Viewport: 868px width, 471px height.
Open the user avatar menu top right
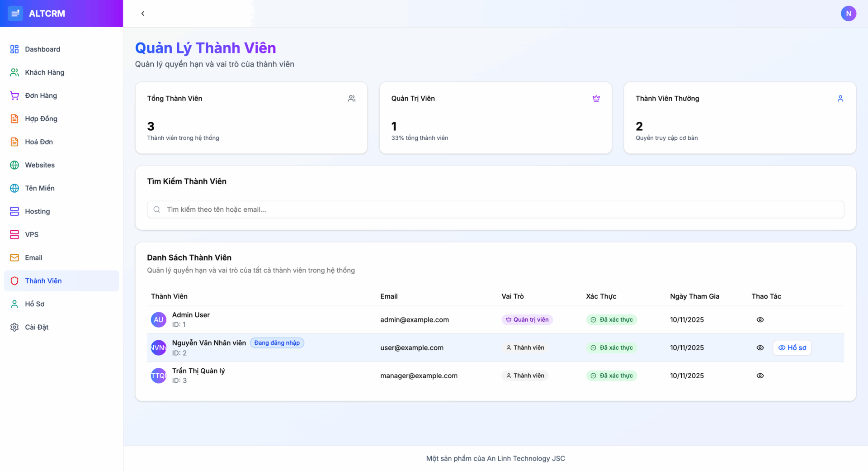849,14
